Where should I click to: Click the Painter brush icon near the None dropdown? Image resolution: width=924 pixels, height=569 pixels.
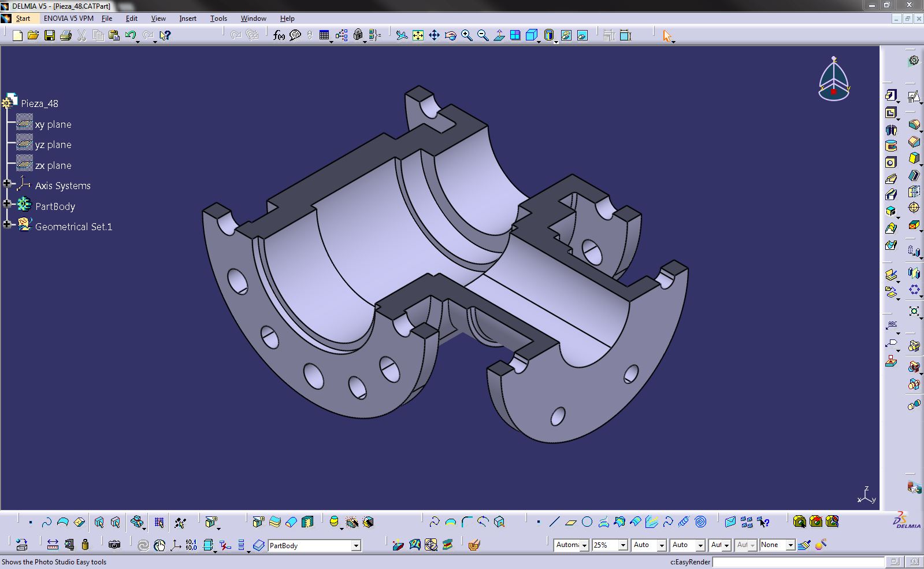pyautogui.click(x=804, y=545)
